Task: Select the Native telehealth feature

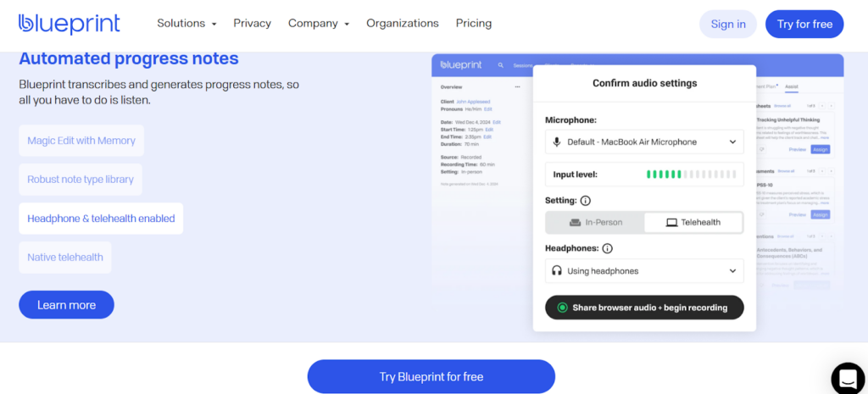Action: point(64,258)
